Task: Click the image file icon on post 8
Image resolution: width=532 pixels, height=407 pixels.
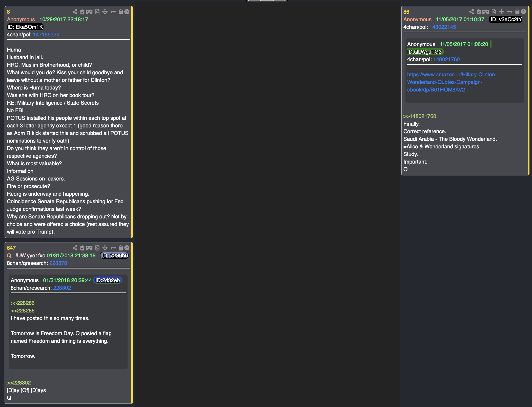Action: pos(97,12)
